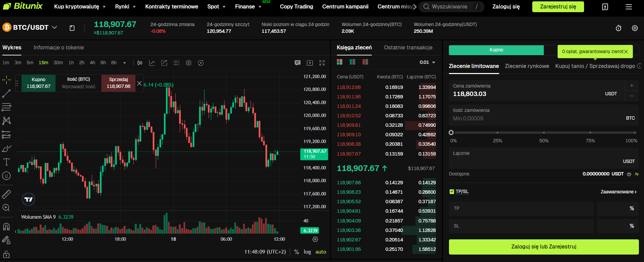Open trading page settings gear

(635, 28)
